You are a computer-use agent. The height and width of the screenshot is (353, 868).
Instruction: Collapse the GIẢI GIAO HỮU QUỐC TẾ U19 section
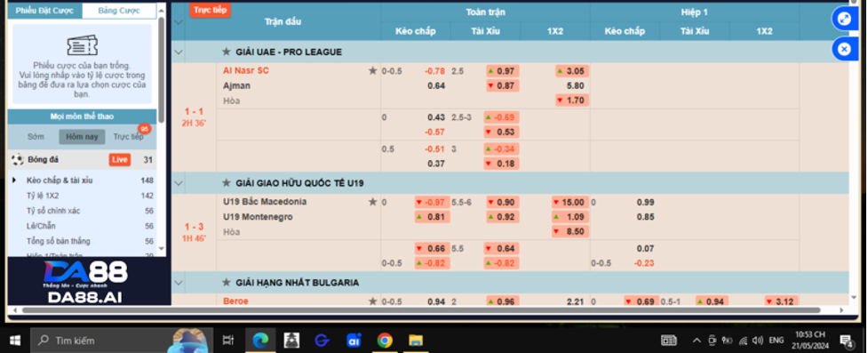pos(179,183)
